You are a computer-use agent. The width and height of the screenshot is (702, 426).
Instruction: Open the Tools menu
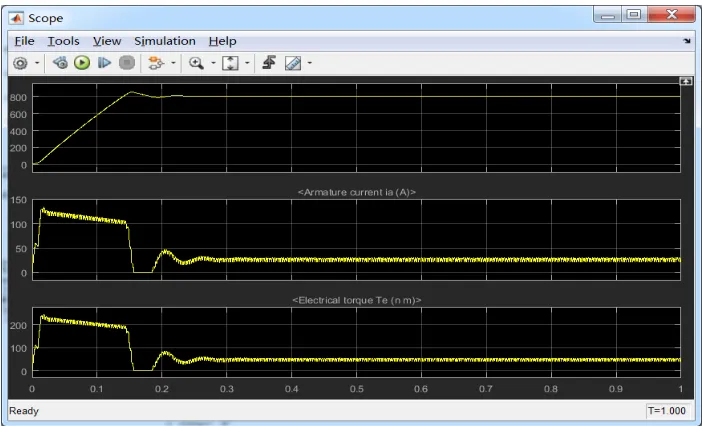pos(64,41)
